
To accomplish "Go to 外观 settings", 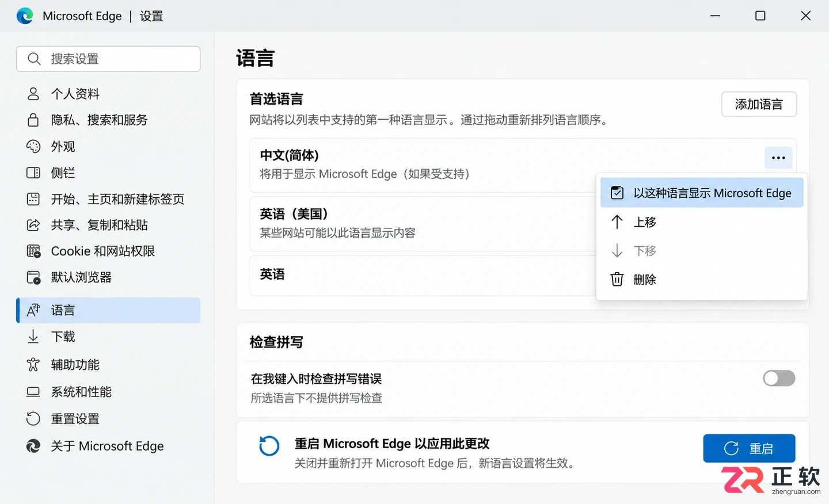I will (x=108, y=146).
